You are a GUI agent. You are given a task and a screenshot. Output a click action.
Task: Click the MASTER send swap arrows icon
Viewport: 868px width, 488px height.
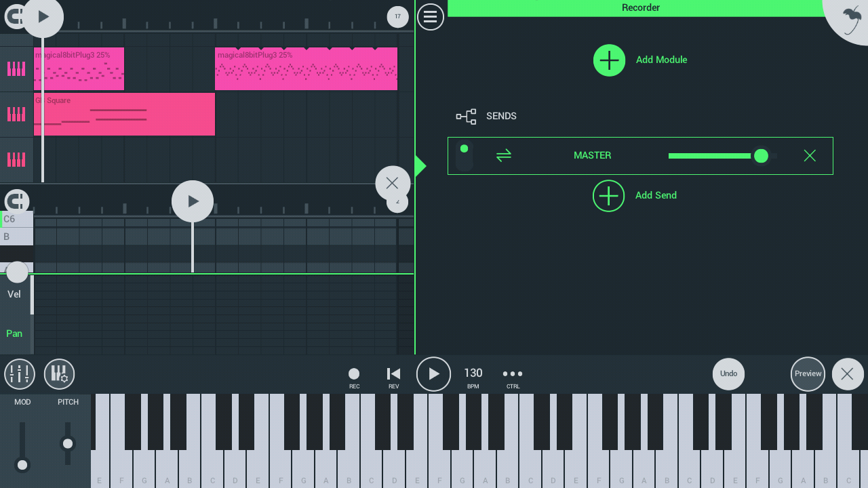[x=503, y=156]
